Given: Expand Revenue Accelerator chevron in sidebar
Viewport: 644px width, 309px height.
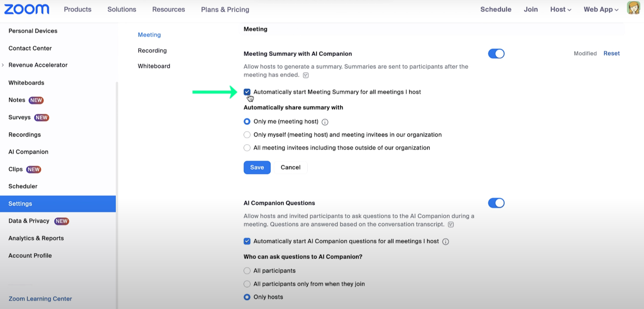Looking at the screenshot, I should pyautogui.click(x=3, y=65).
